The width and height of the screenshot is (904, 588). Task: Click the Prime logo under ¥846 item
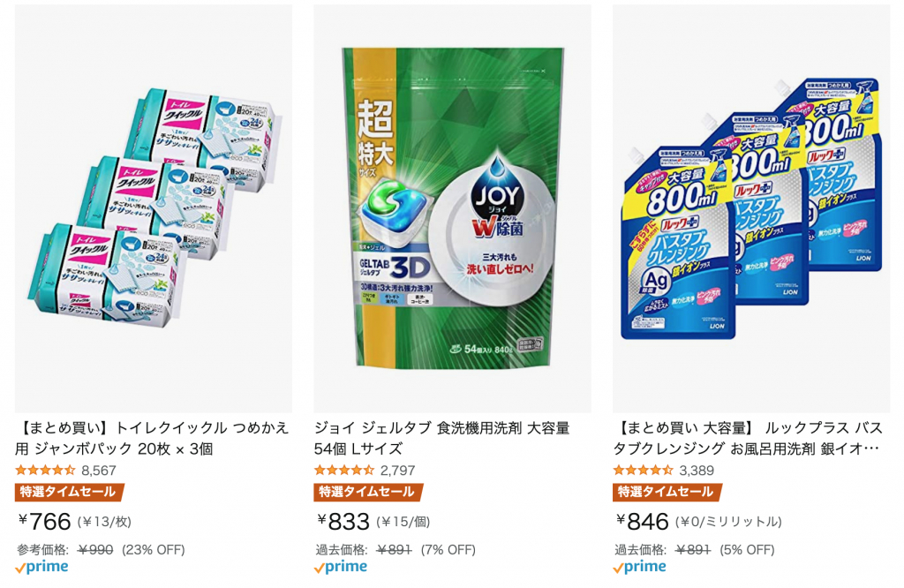click(639, 568)
